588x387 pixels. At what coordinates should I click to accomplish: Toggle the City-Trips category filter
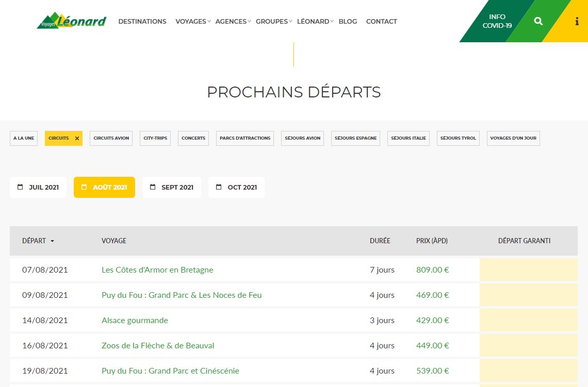(x=155, y=138)
